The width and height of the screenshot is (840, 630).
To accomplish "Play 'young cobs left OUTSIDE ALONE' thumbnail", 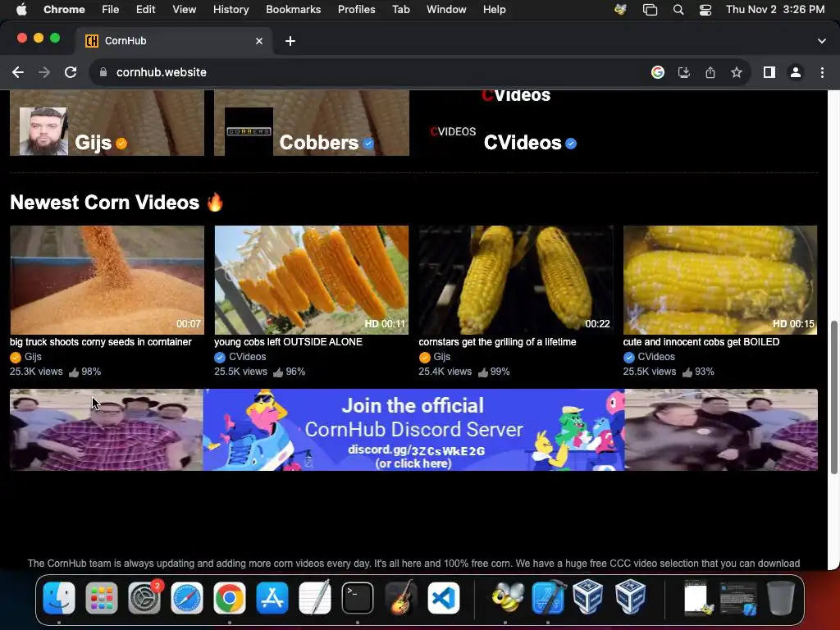I will pyautogui.click(x=311, y=280).
